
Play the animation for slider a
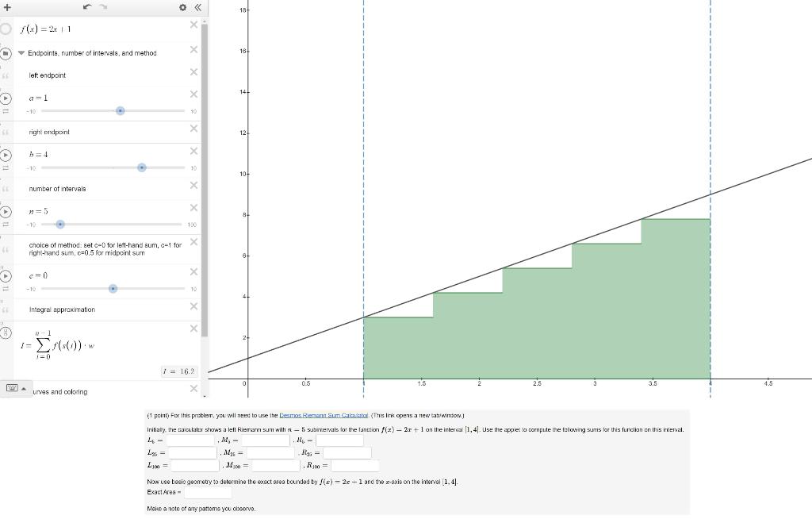click(x=6, y=98)
